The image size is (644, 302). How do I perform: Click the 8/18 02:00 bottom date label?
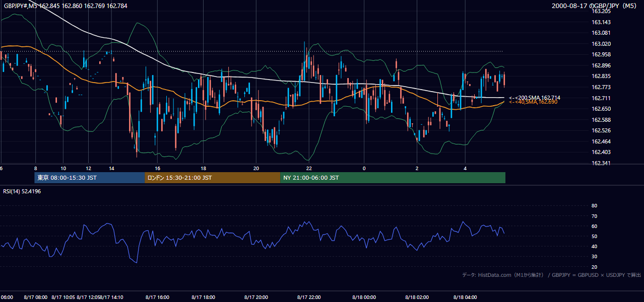[417, 297]
